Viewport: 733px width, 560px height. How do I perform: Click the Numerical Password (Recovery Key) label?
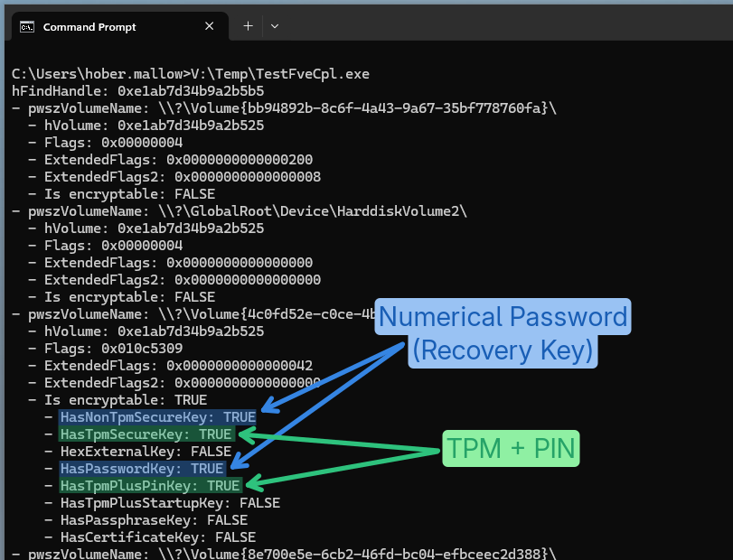(x=503, y=332)
